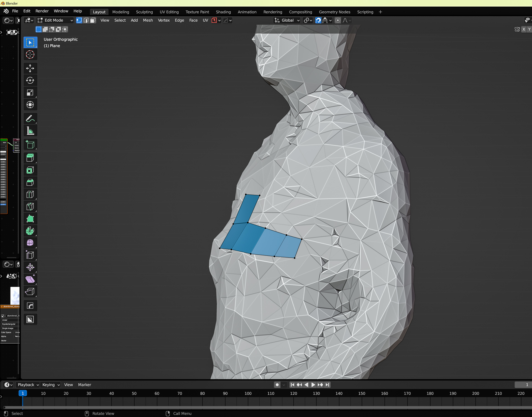Switch to face select mode

click(93, 20)
